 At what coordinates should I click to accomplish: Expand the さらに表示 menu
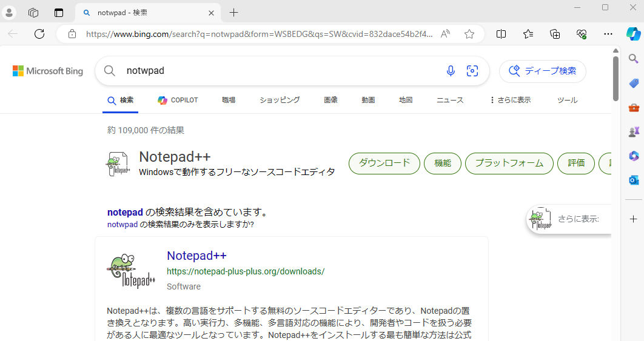[x=511, y=100]
